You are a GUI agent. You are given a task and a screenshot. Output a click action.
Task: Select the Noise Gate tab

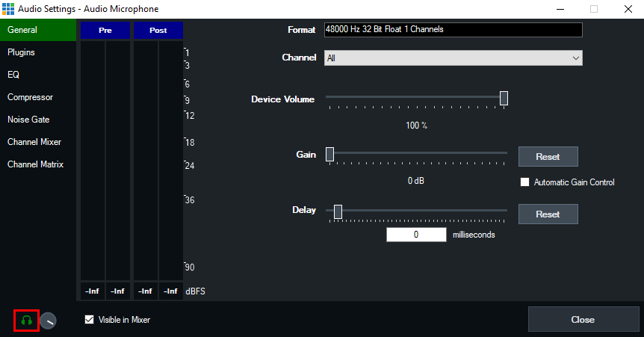(x=28, y=120)
